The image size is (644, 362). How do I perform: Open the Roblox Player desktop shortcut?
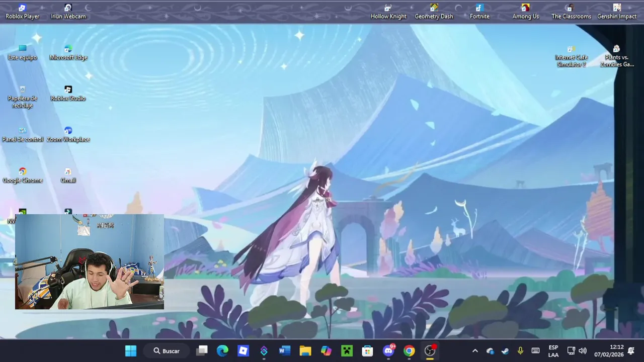click(x=22, y=12)
